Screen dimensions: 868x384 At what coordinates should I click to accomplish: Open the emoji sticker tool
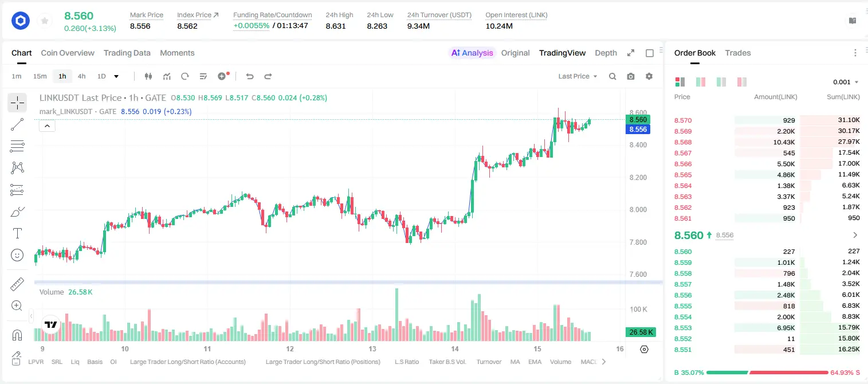[17, 255]
